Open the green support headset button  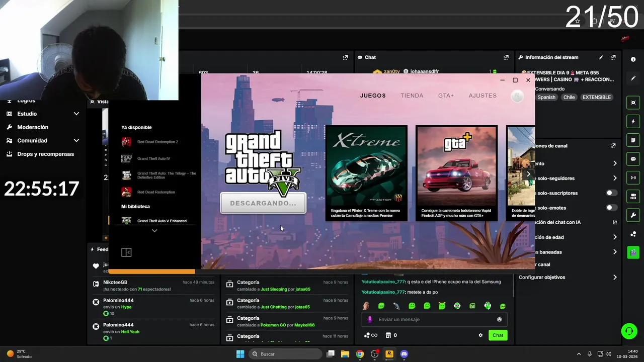(629, 331)
